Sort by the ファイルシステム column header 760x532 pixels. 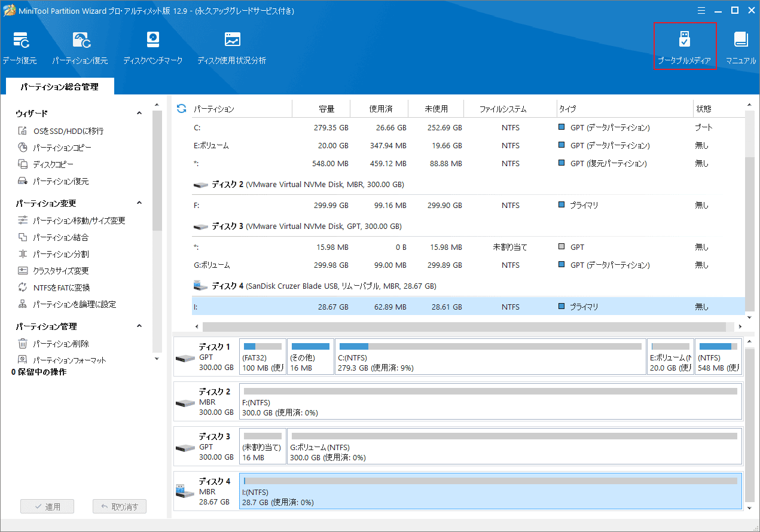(511, 109)
